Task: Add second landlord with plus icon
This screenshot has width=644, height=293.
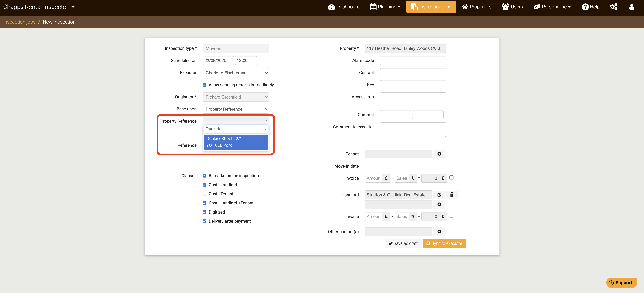Action: [439, 204]
